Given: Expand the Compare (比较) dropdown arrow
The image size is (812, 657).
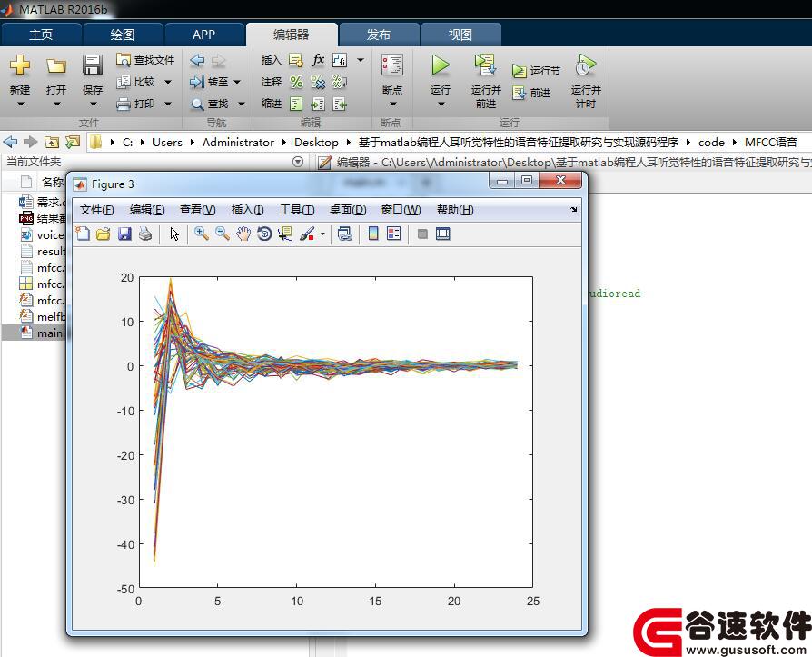Looking at the screenshot, I should 168,82.
